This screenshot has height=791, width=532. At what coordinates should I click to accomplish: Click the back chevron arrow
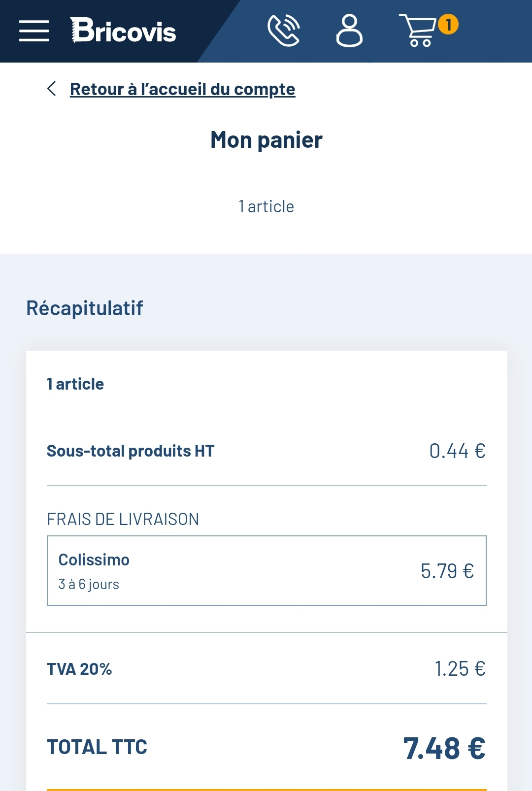(x=51, y=89)
